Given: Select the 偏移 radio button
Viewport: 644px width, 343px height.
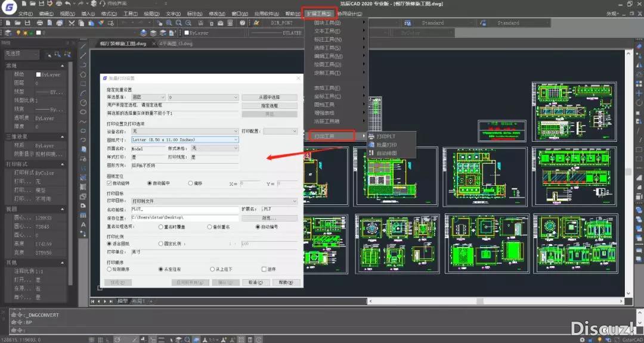Looking at the screenshot, I should 191,183.
